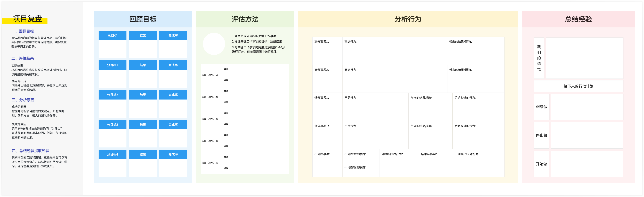Click the 开始做 label

tap(541, 164)
